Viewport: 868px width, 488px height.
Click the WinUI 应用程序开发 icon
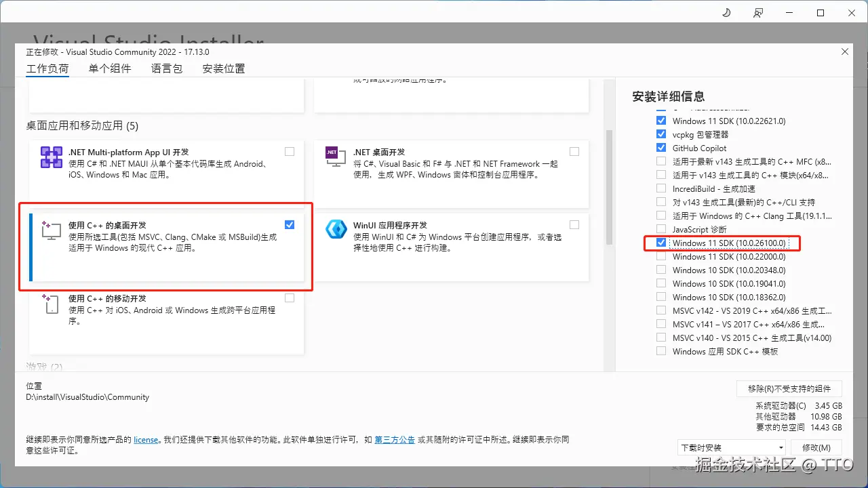tap(336, 229)
